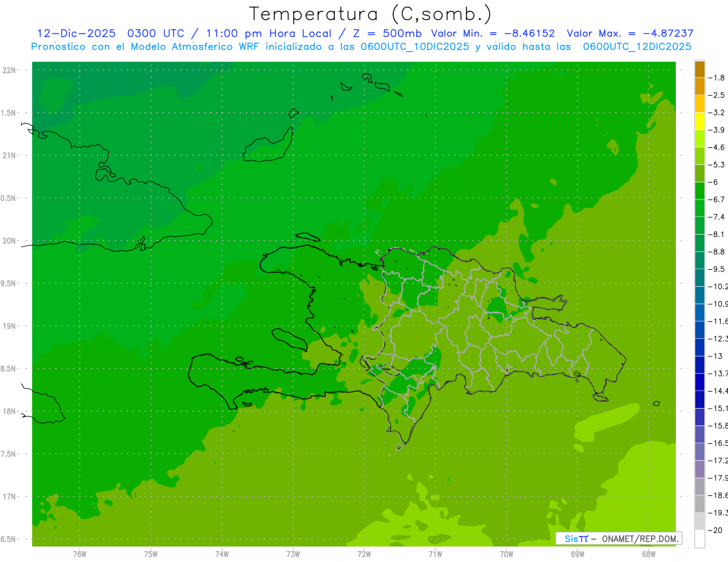Click the dark orange swatch above -1.8
Screen dimensions: 728x562
699,69
